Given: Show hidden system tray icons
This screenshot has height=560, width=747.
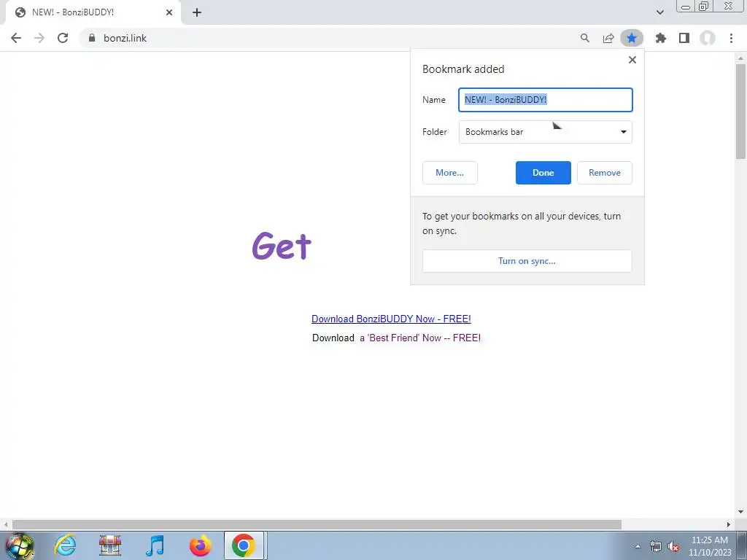Looking at the screenshot, I should click(x=638, y=546).
